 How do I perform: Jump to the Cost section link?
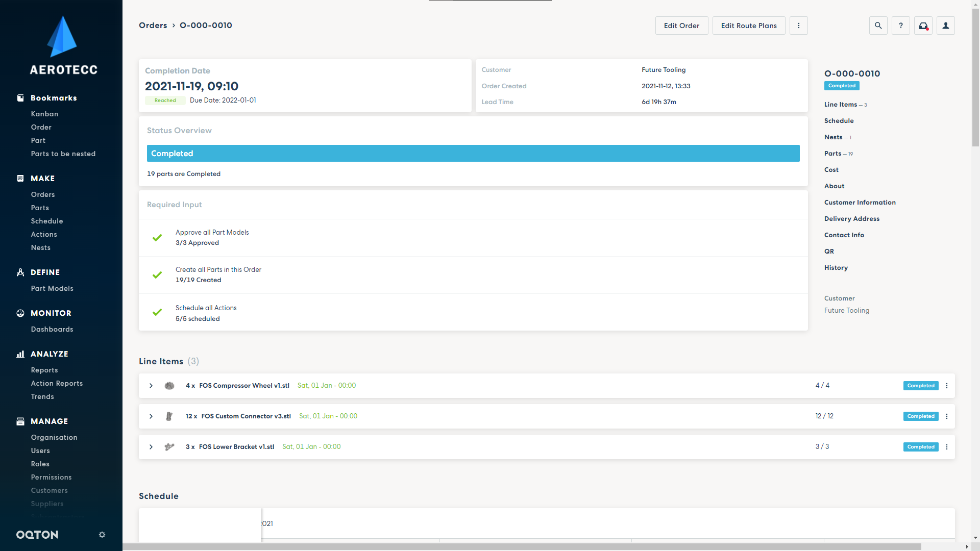coord(831,170)
